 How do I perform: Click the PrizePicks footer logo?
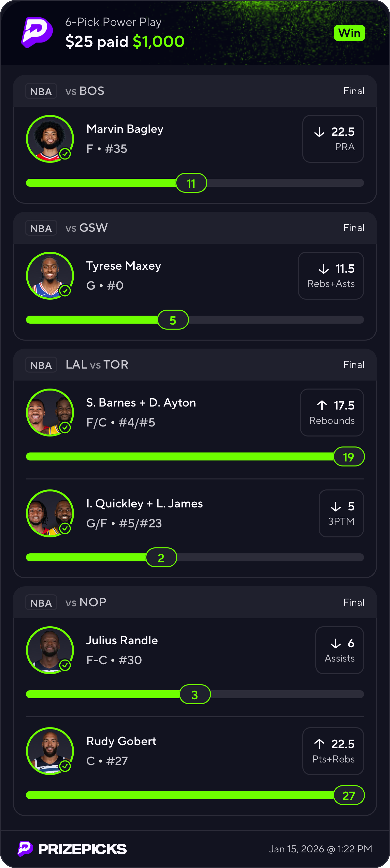72,849
